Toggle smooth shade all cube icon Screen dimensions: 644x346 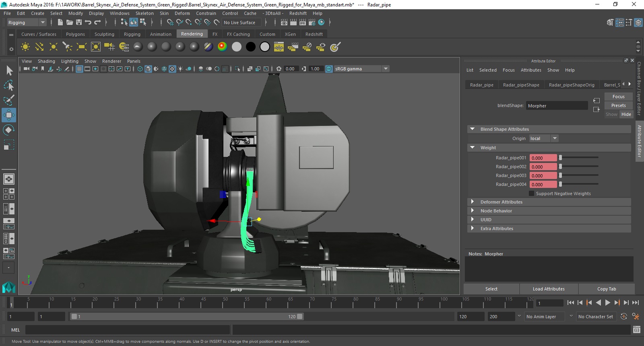coord(148,69)
